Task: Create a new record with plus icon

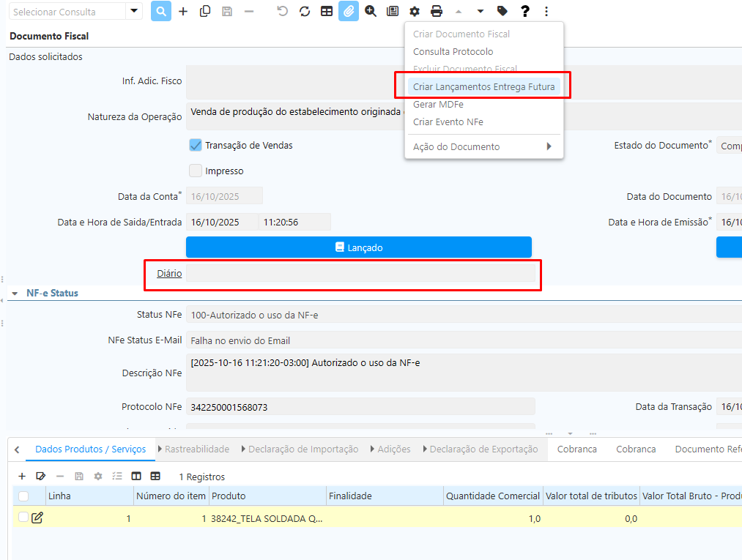Action: coord(183,12)
